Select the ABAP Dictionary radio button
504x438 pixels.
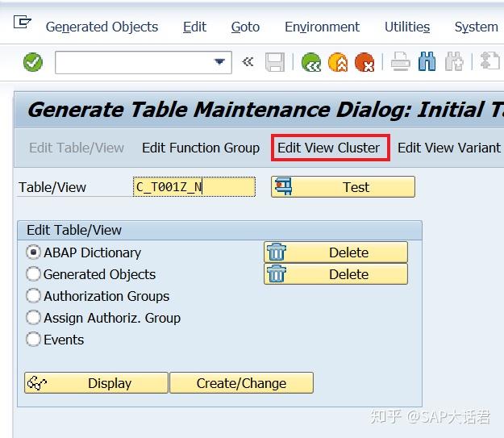pos(34,252)
